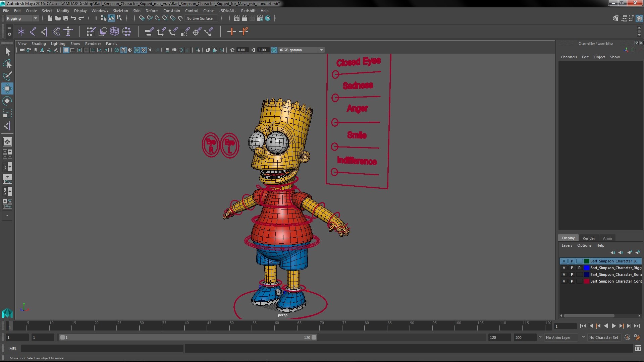Toggle the R reference state of the Rigg layer
Image resolution: width=644 pixels, height=362 pixels.
pyautogui.click(x=579, y=268)
